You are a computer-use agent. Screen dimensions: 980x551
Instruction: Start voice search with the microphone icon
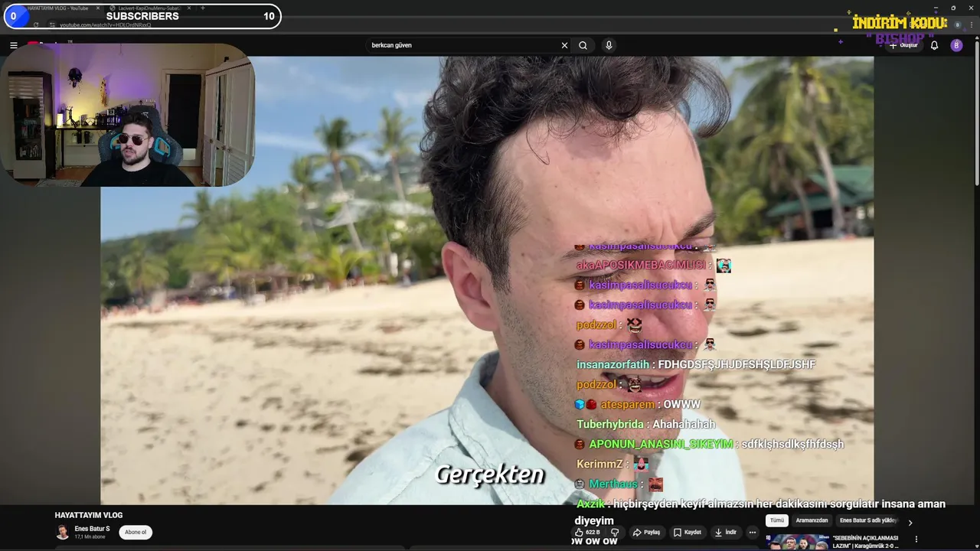pos(609,45)
